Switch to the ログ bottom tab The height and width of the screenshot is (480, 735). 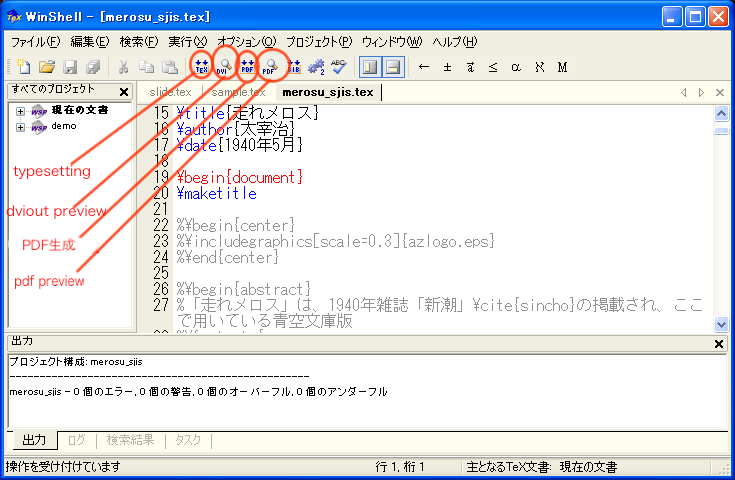(x=77, y=440)
